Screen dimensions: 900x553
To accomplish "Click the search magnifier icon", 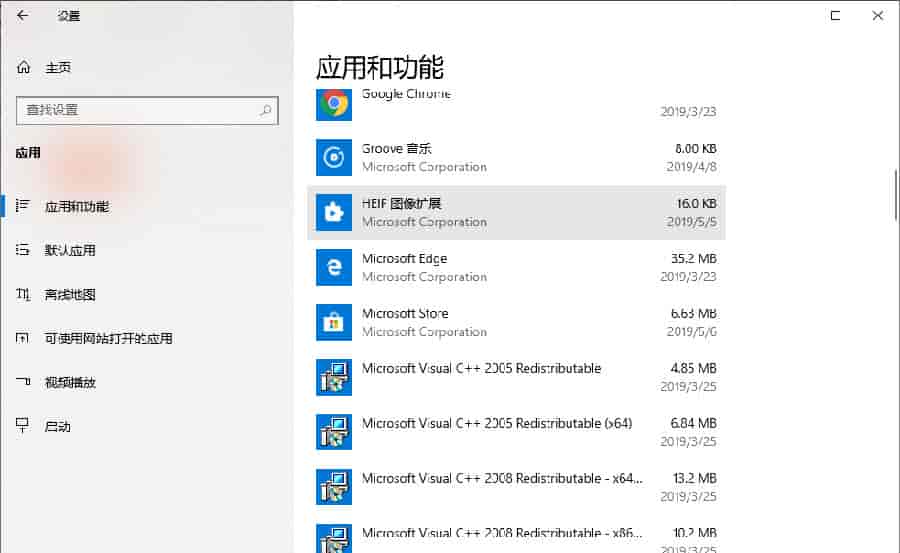I will [x=265, y=110].
